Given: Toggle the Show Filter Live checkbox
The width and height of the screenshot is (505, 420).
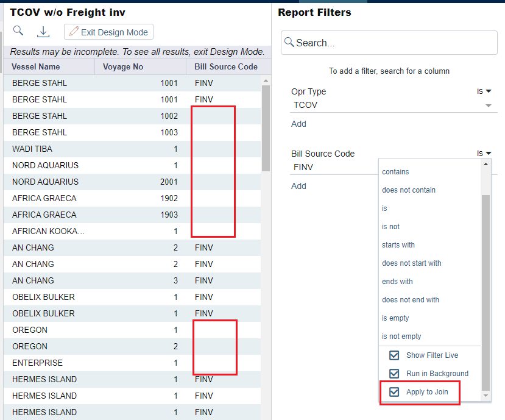Looking at the screenshot, I should click(394, 355).
